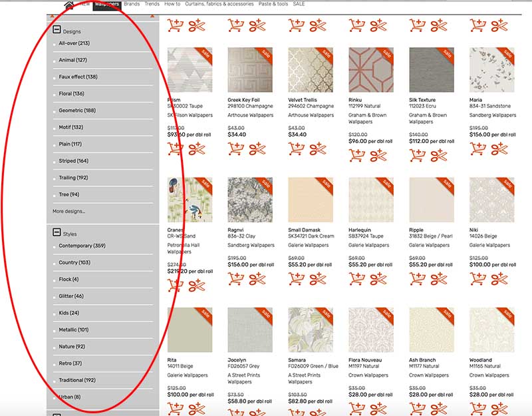Open the Rita product title
Image resolution: width=532 pixels, height=416 pixels.
point(172,360)
